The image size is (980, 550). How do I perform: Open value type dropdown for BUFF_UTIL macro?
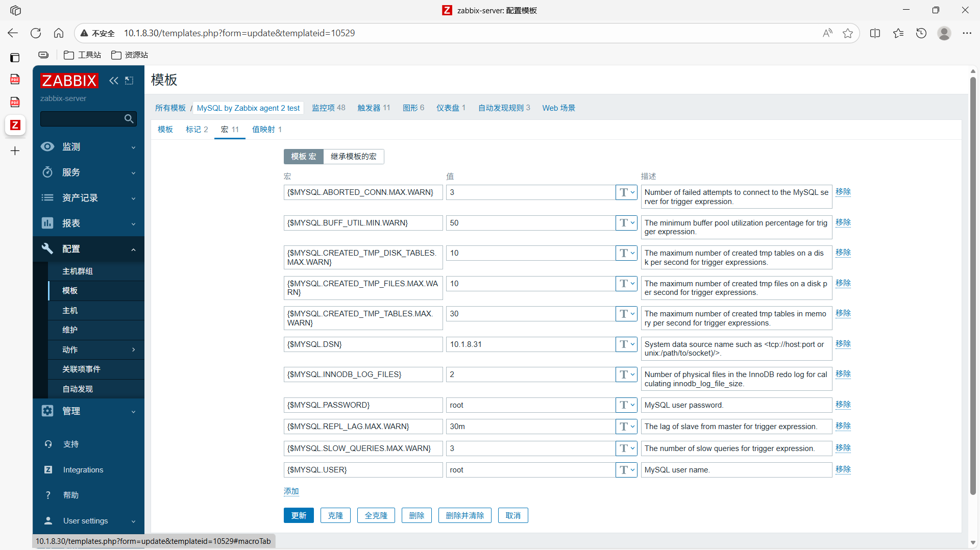[626, 223]
